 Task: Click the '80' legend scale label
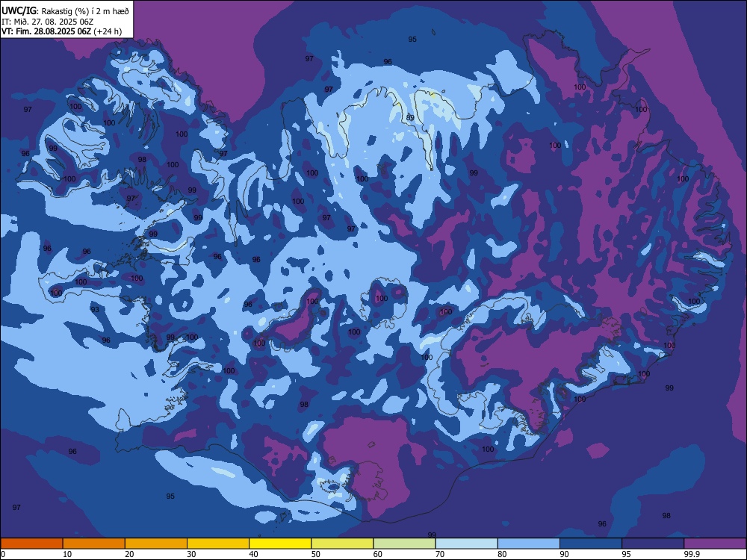point(502,554)
